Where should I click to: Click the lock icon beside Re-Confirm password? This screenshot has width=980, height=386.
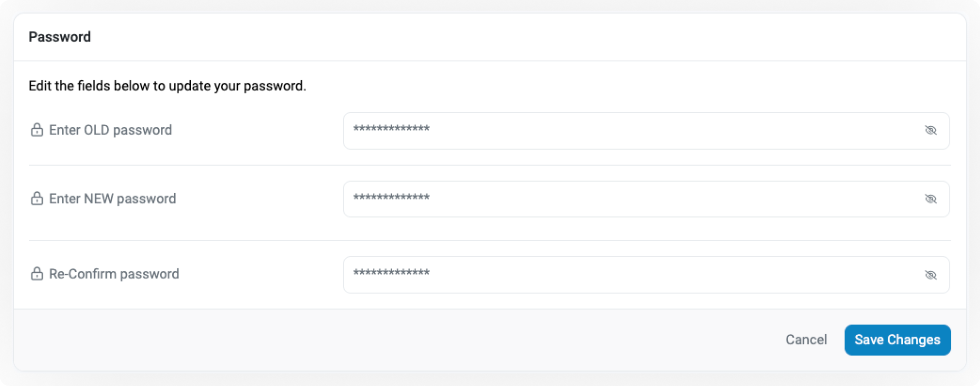pos(37,274)
